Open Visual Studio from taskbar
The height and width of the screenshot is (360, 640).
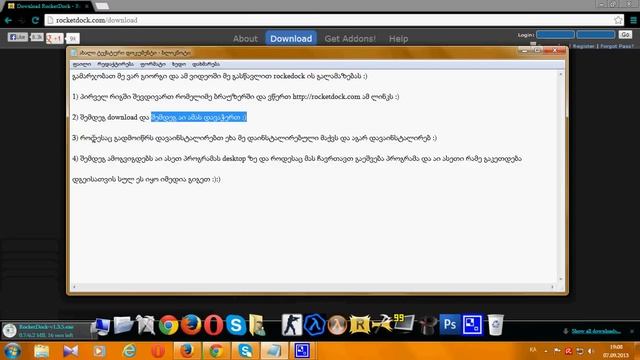pos(70,351)
